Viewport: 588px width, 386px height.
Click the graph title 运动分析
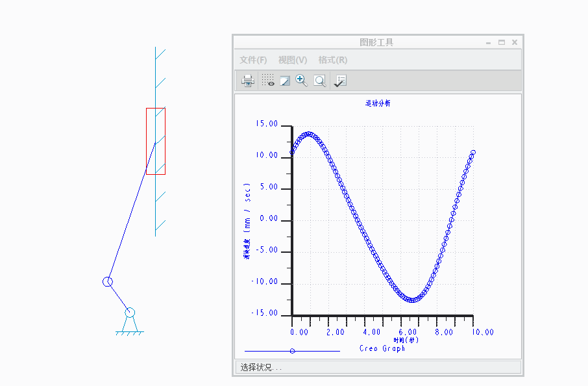[x=378, y=103]
